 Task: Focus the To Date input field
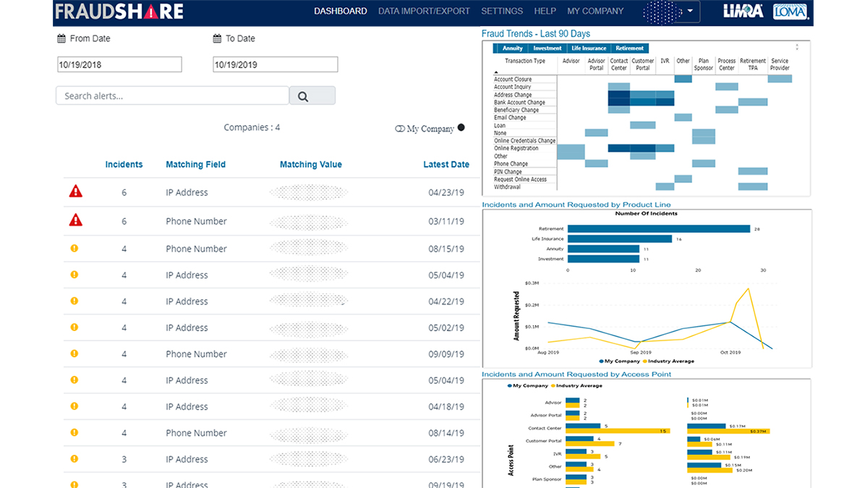coord(276,64)
